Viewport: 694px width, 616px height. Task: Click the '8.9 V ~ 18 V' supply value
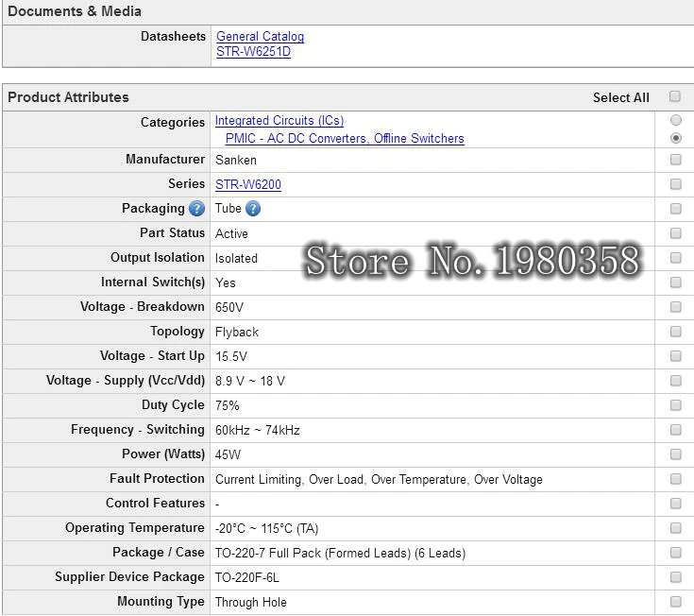tap(250, 382)
